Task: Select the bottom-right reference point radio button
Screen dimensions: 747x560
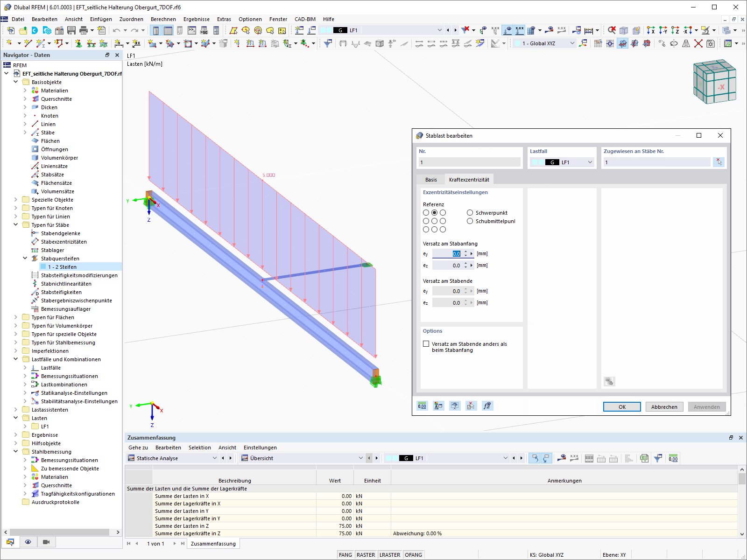Action: [443, 230]
